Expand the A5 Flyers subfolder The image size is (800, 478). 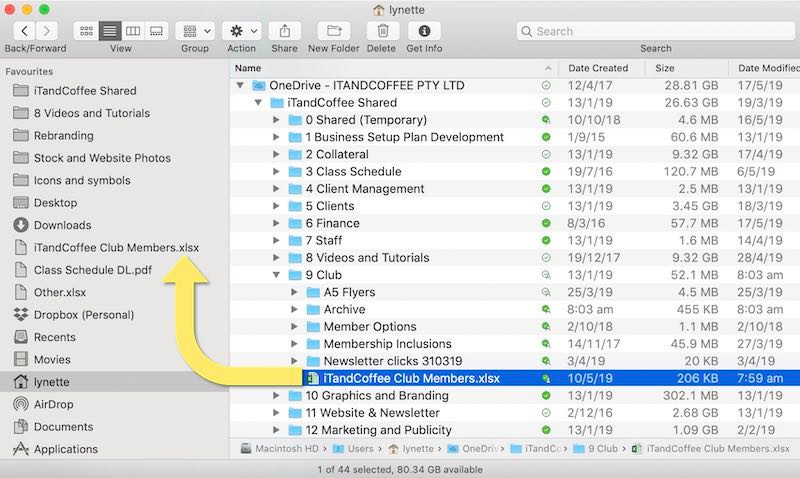click(x=294, y=292)
